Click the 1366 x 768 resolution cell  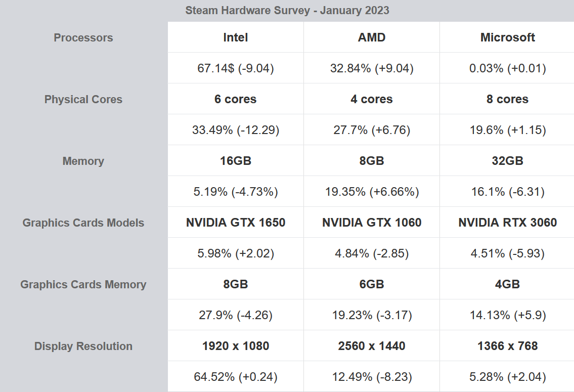pyautogui.click(x=507, y=346)
